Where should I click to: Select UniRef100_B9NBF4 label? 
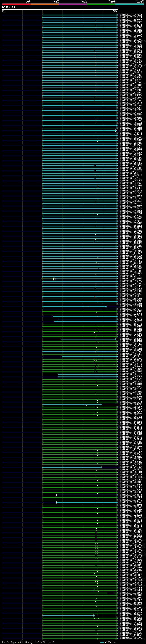click(x=131, y=47)
